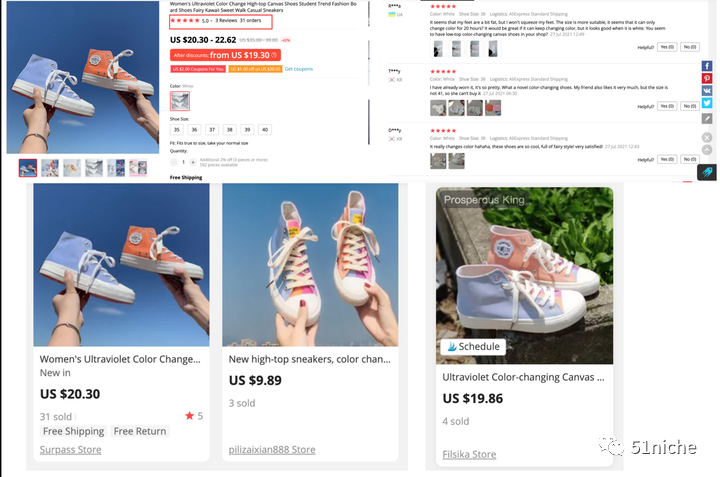Screen dimensions: 720x477
Task: Open the 3 Reviews link
Action: (226, 20)
